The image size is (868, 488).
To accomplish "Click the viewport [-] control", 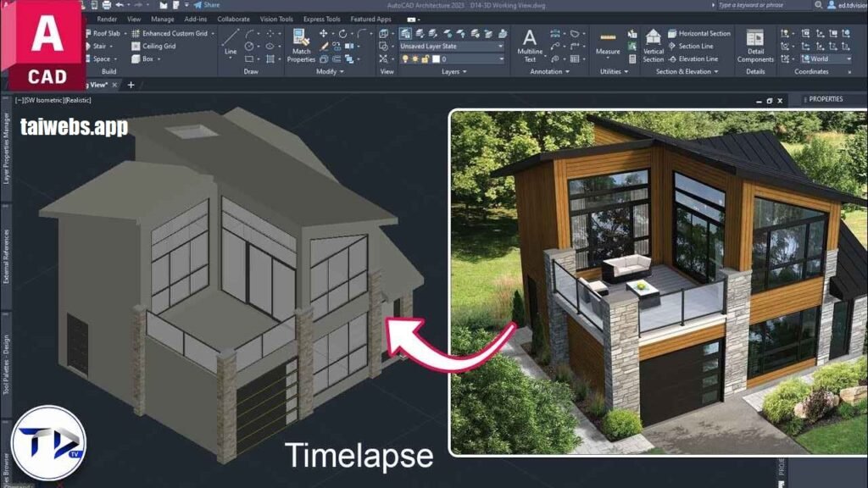I will tap(19, 101).
